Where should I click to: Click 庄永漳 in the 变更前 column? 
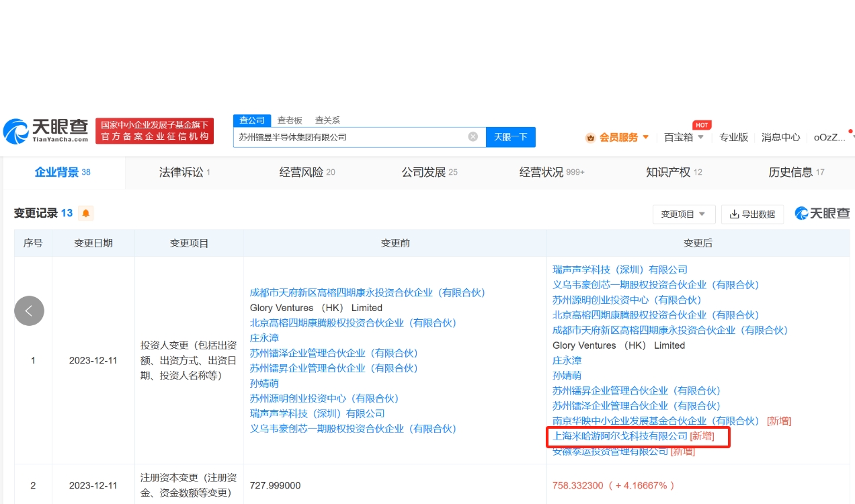264,338
